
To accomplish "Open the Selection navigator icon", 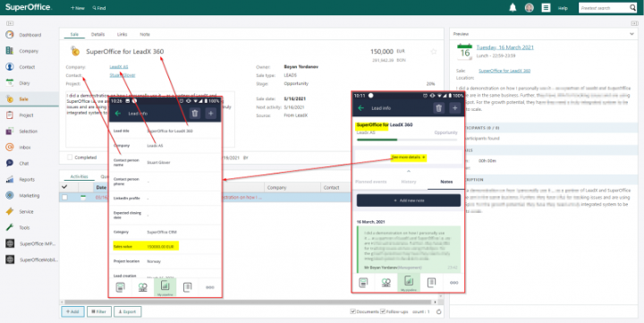I will tap(10, 132).
